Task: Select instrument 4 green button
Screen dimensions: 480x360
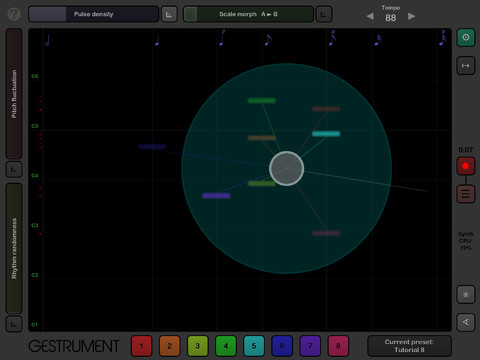Action: tap(226, 346)
